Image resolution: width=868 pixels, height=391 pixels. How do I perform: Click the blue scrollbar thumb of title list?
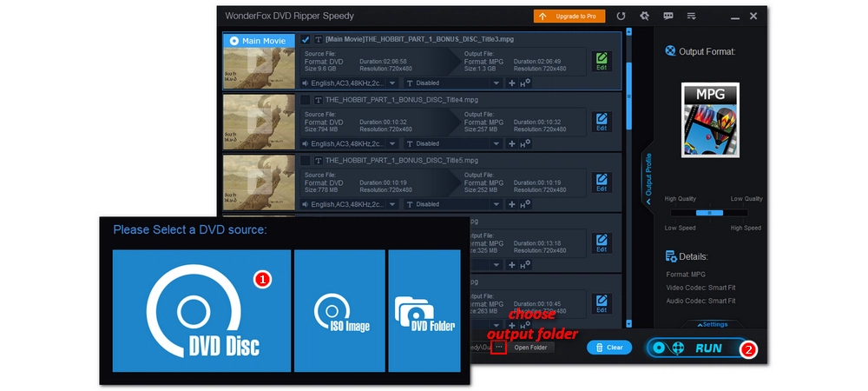coord(628,96)
